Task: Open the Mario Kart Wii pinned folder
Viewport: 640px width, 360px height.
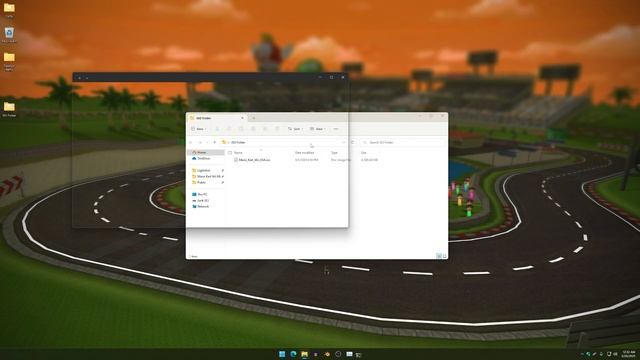Action: 207,176
